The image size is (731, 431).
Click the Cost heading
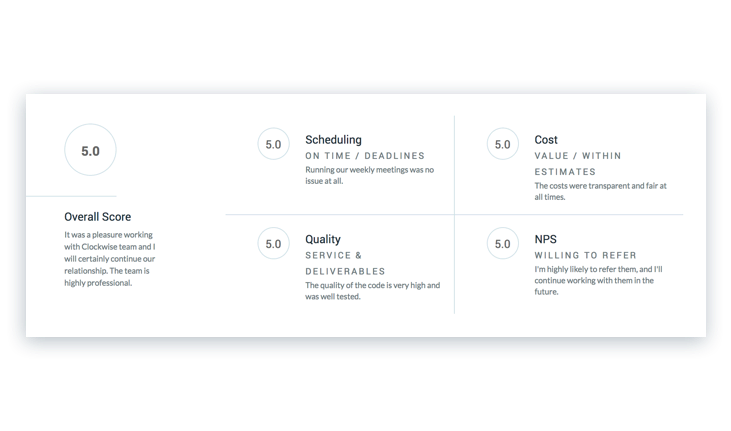click(546, 140)
